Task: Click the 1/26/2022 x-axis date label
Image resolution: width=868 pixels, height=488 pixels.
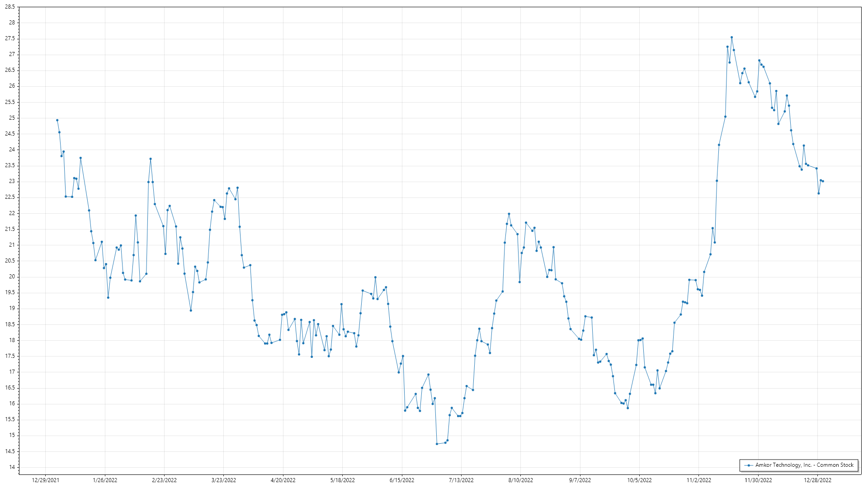Action: 105,480
